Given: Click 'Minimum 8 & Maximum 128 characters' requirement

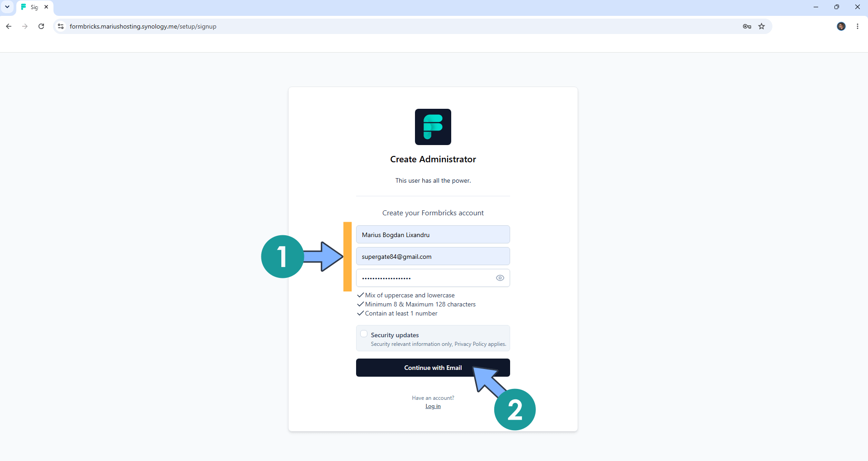Looking at the screenshot, I should 420,304.
